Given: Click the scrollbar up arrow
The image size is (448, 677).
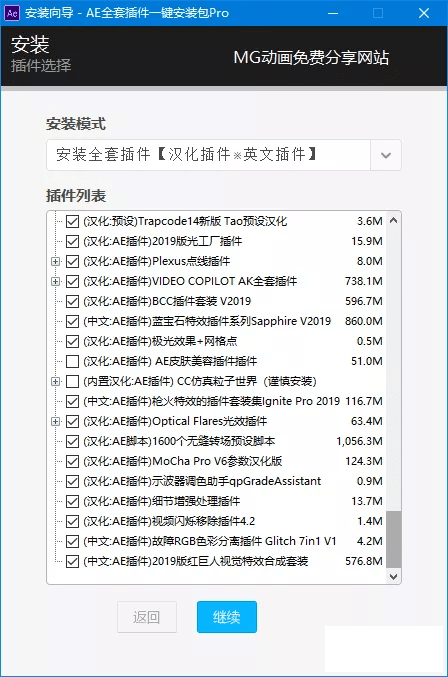Looking at the screenshot, I should (x=393, y=220).
